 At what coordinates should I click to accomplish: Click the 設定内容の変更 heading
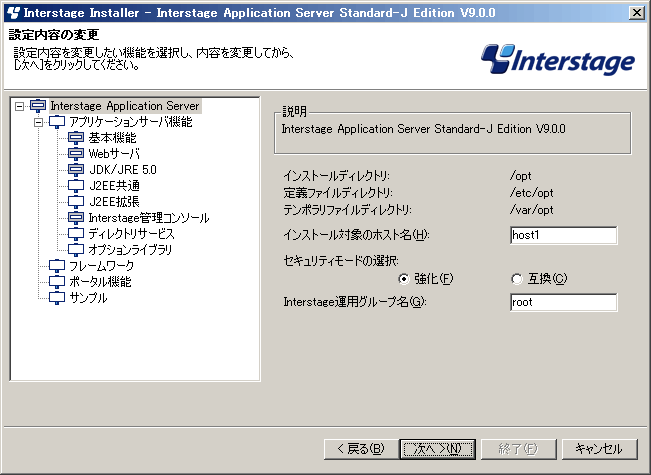pos(54,35)
